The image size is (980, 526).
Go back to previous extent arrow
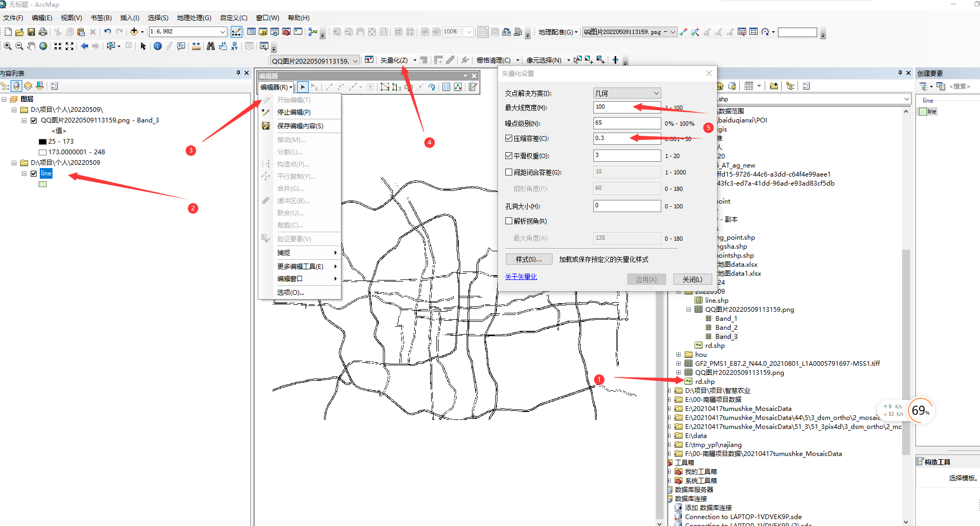[x=84, y=46]
